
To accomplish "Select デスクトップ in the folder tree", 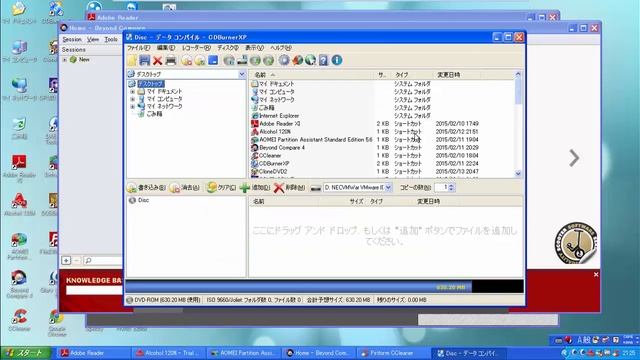I will click(151, 84).
